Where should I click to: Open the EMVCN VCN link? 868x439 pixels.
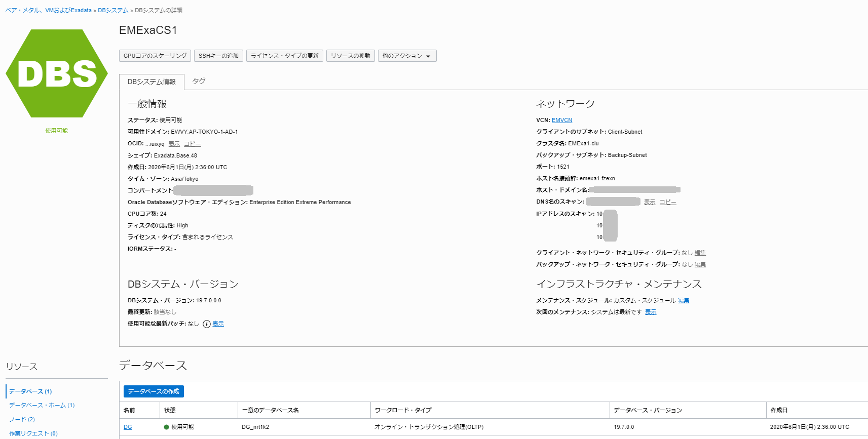point(562,120)
